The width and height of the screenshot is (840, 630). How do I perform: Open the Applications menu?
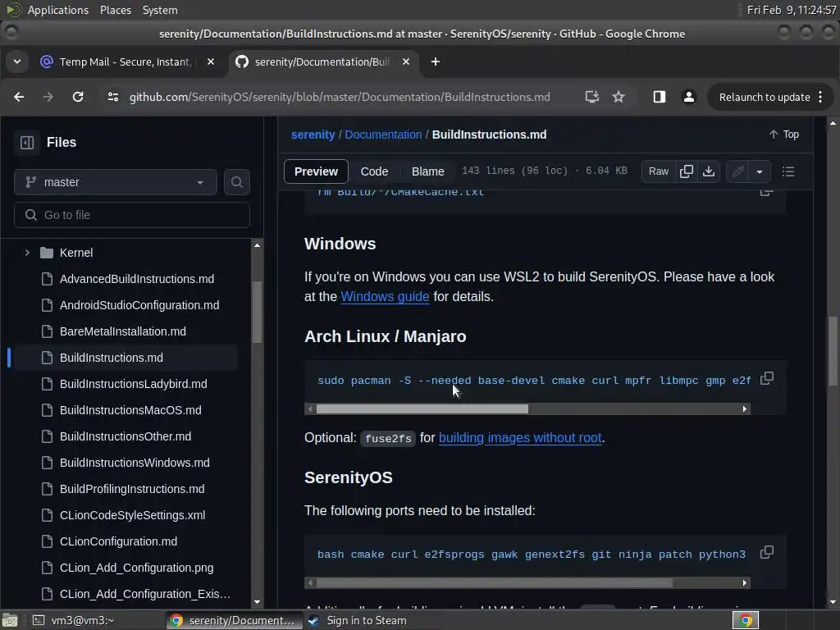pos(58,10)
